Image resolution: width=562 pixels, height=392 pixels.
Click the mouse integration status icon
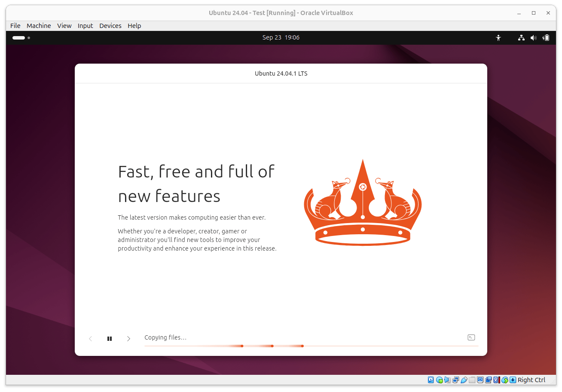[505, 380]
